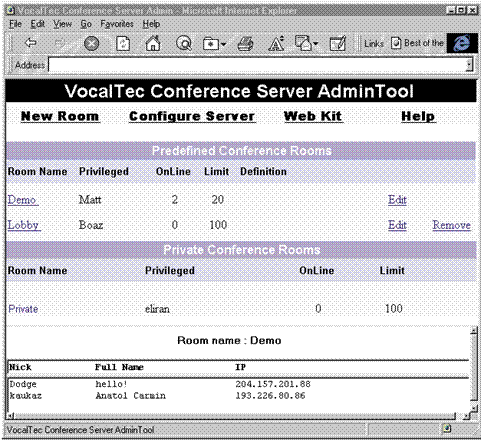Click the lower frame horizontal scrollbar
This screenshot has width=481, height=440.
pos(235,416)
